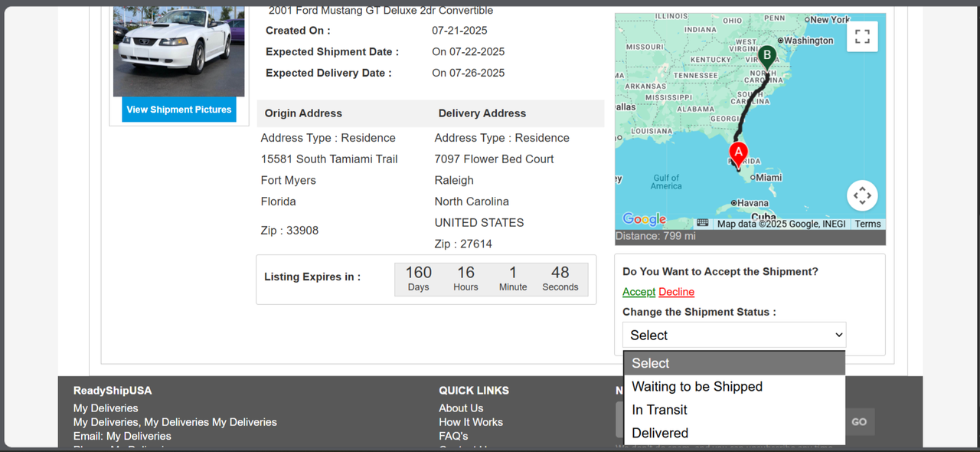The image size is (980, 452).
Task: Click origin Zip : 33908 text
Action: coord(290,231)
